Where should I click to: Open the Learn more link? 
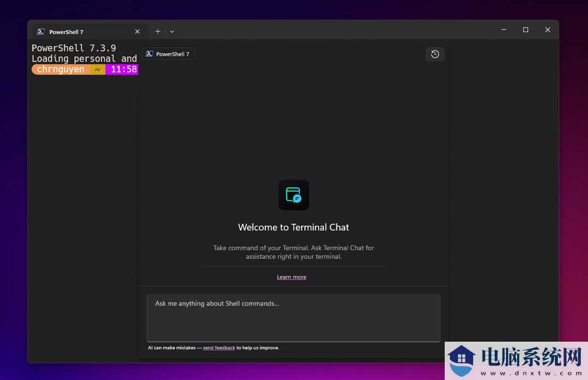coord(291,277)
